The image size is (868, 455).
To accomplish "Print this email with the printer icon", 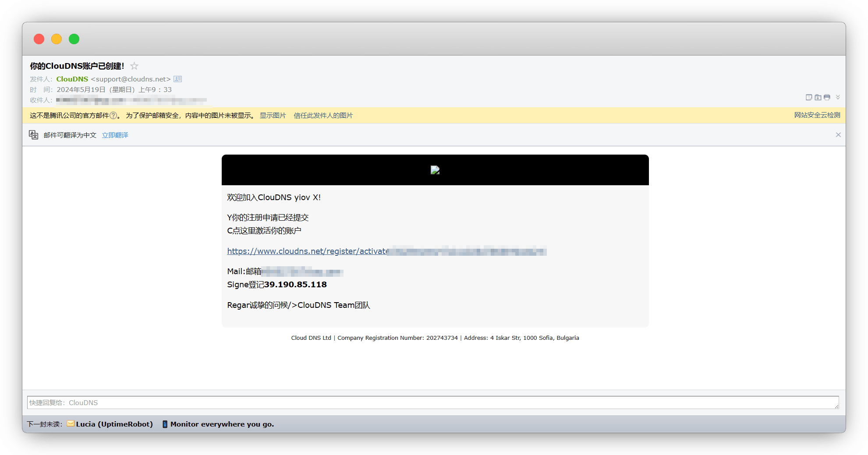I will (827, 97).
